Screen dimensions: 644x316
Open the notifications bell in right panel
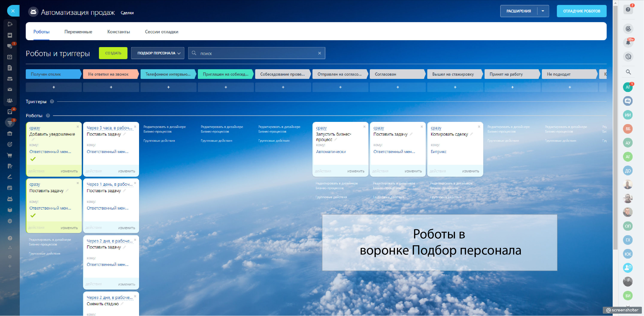[x=628, y=42]
